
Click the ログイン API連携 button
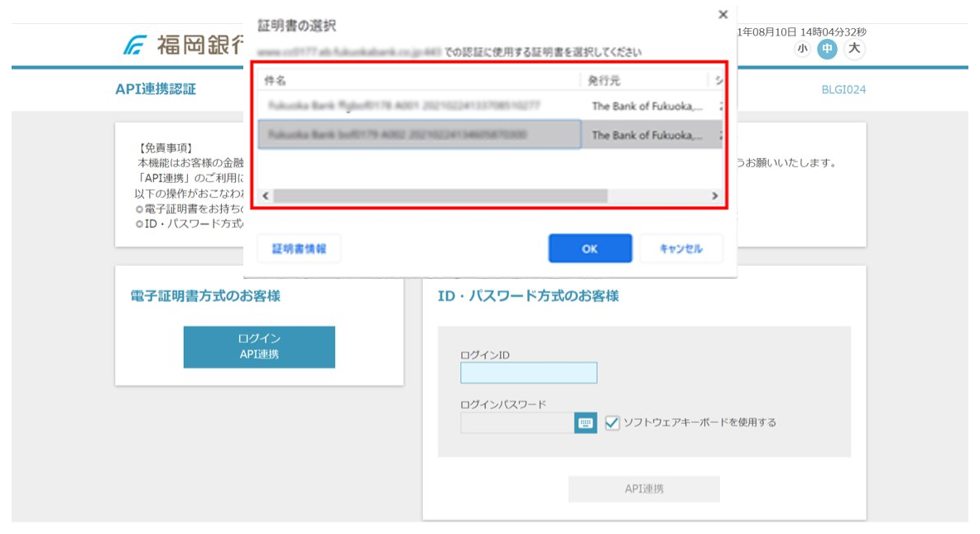tap(259, 347)
